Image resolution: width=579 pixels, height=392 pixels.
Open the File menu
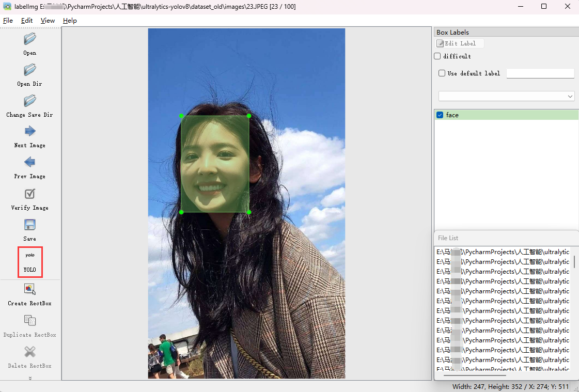click(8, 21)
